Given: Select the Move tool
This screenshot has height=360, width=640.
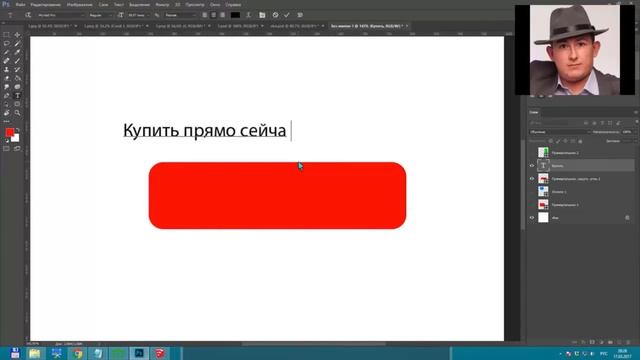Looking at the screenshot, I should (17, 35).
